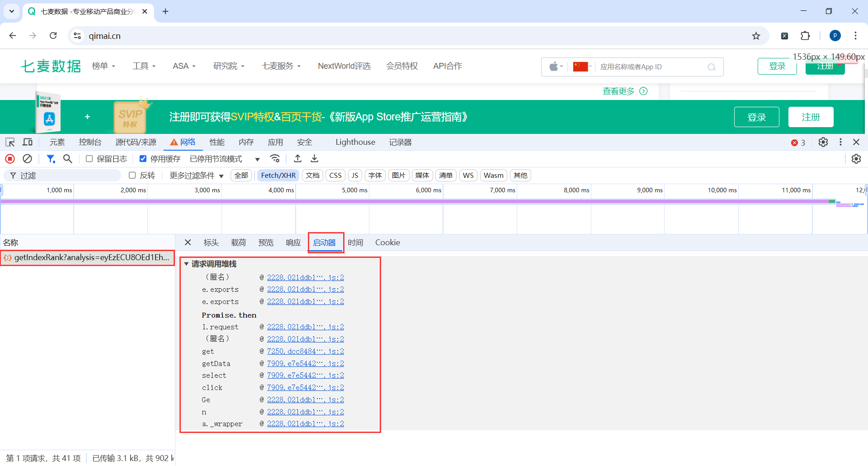Viewport: 868px width, 466px height.
Task: Open network search magnifier
Action: point(68,159)
